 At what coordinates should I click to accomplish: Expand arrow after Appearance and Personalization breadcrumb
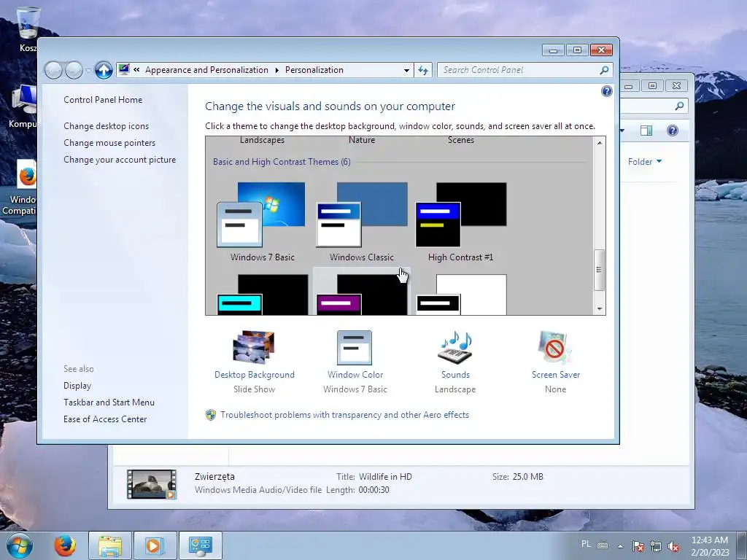click(x=276, y=71)
